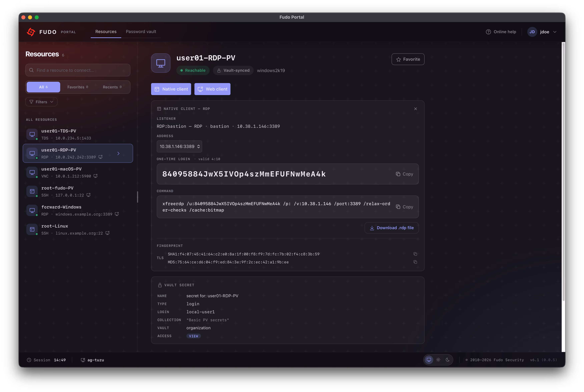Click the user01-TDS-PV monitor icon
584x392 pixels.
pyautogui.click(x=32, y=134)
